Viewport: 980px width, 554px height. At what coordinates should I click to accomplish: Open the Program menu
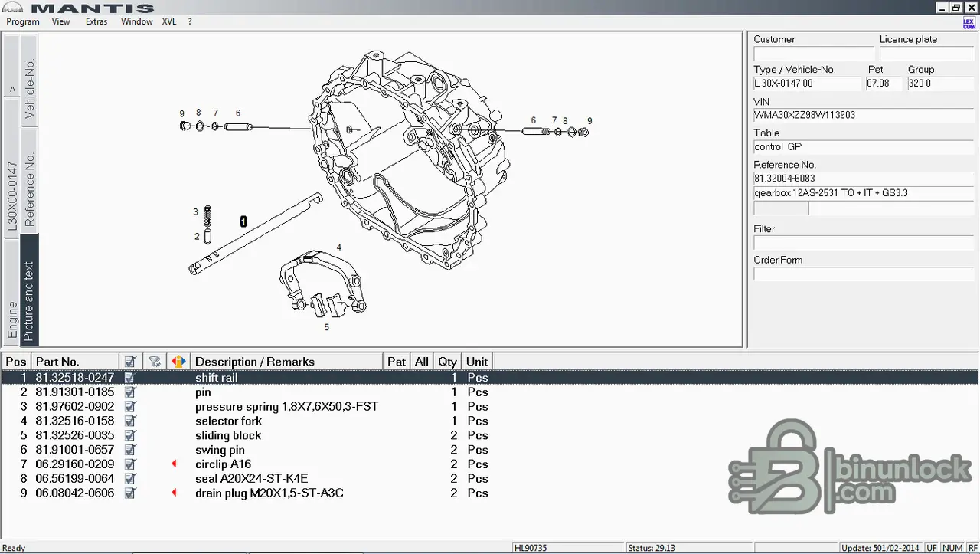click(23, 21)
